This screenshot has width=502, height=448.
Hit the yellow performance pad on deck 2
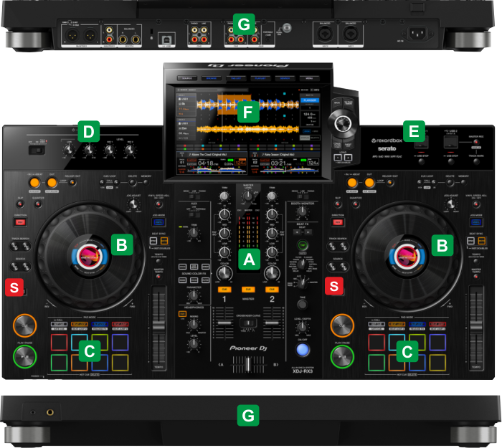(x=437, y=363)
